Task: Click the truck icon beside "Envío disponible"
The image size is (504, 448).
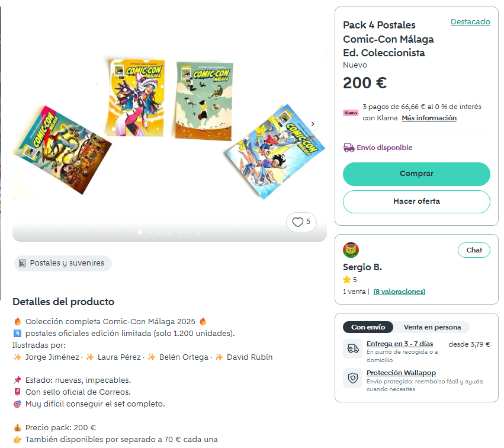Action: pyautogui.click(x=348, y=147)
